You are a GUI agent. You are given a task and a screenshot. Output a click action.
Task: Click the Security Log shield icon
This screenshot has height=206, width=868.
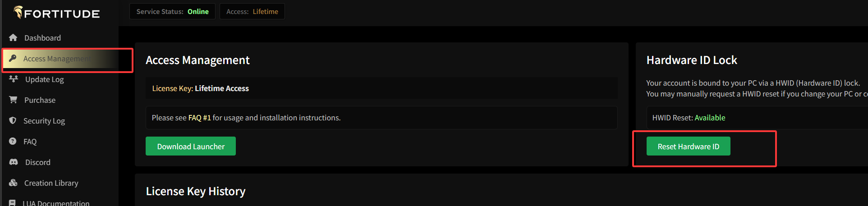click(13, 121)
